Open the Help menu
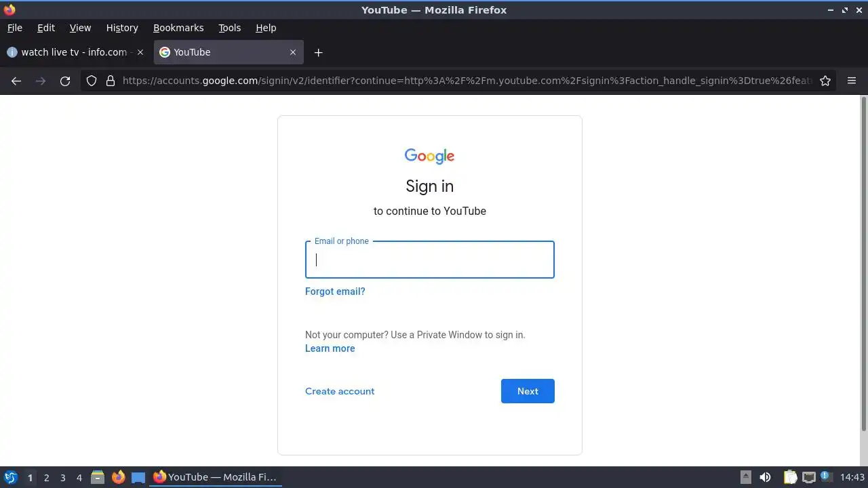This screenshot has height=488, width=868. point(266,28)
